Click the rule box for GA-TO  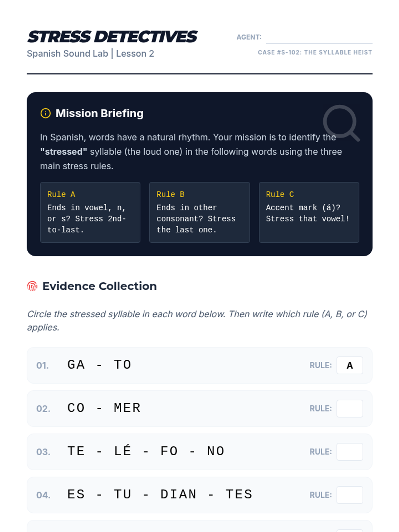(349, 365)
